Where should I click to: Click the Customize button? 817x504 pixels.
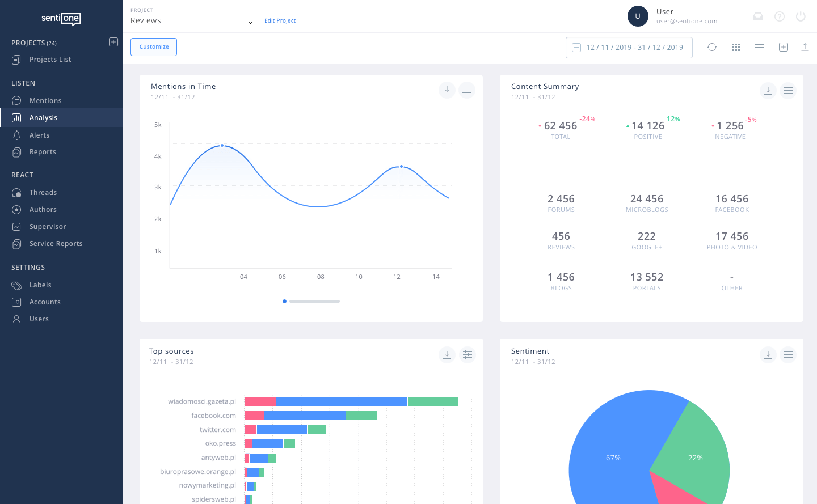click(153, 47)
